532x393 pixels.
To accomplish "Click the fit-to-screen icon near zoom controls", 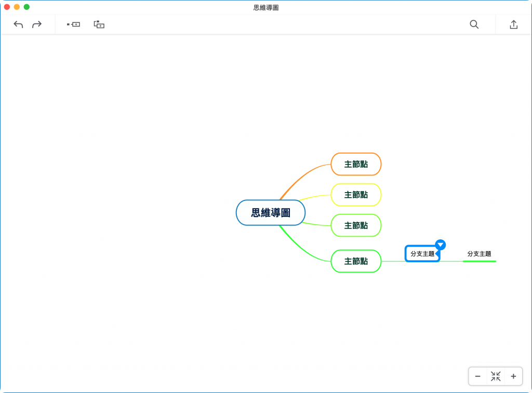I will click(x=496, y=376).
